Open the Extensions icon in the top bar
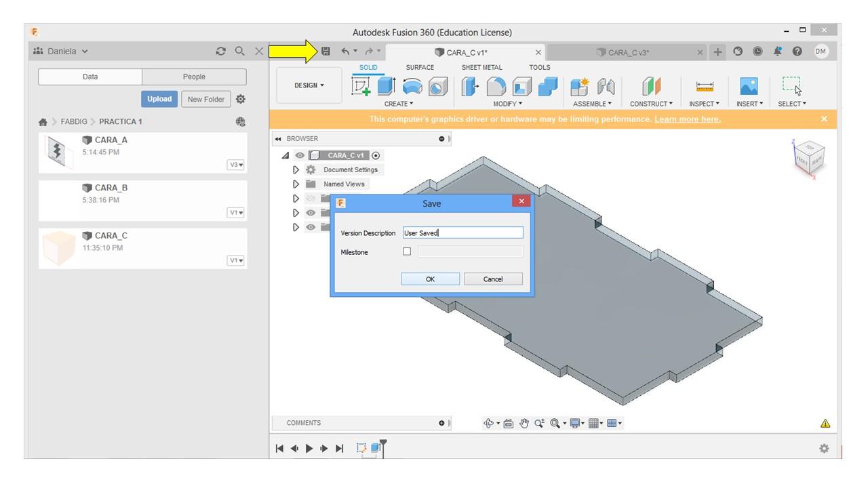The image size is (868, 488). click(739, 52)
